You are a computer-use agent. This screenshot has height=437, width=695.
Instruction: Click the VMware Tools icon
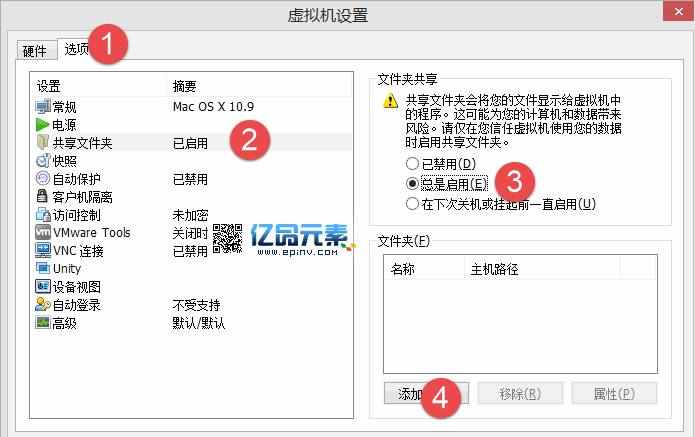pyautogui.click(x=43, y=233)
